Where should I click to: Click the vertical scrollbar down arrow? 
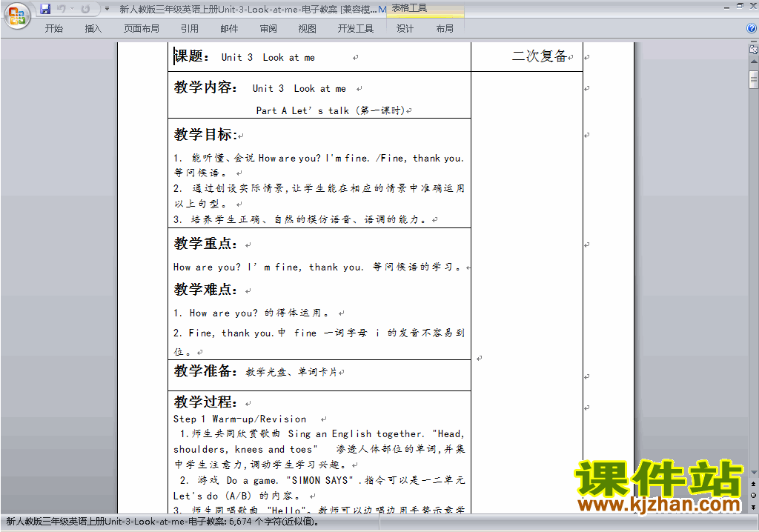pos(754,473)
